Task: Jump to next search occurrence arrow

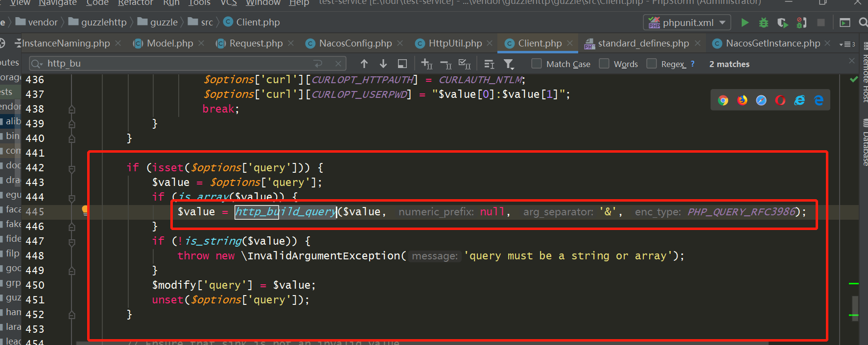Action: 383,64
